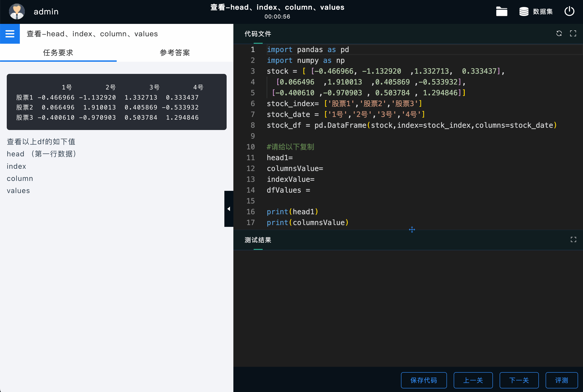The width and height of the screenshot is (583, 392).
Task: Place cursor at end of columnsValue= line
Action: (323, 169)
